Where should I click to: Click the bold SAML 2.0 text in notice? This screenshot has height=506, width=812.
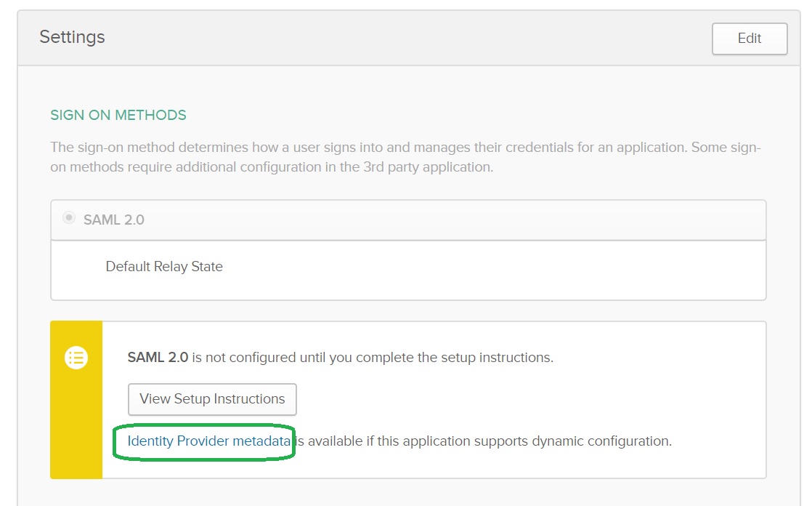(x=158, y=358)
